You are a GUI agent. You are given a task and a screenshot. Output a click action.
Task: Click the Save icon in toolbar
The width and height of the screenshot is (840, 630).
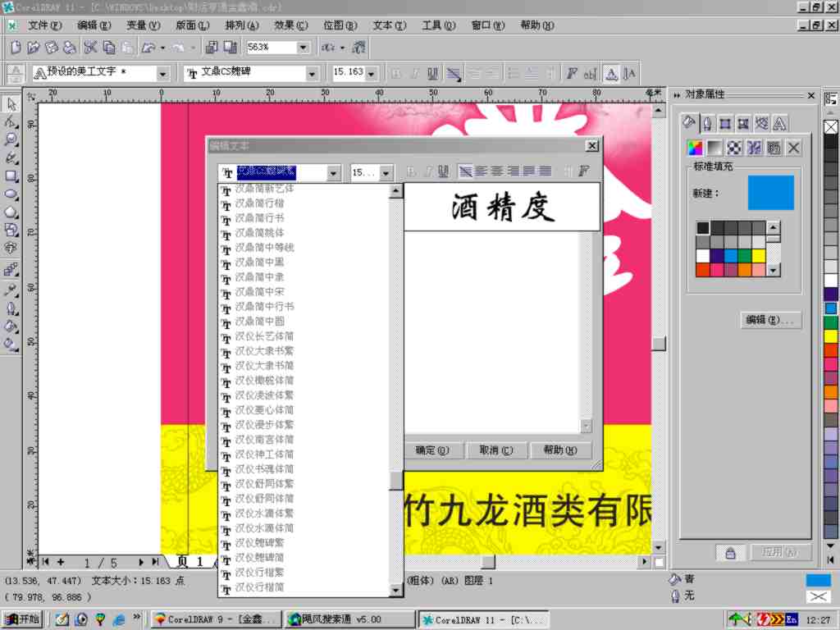[x=52, y=48]
